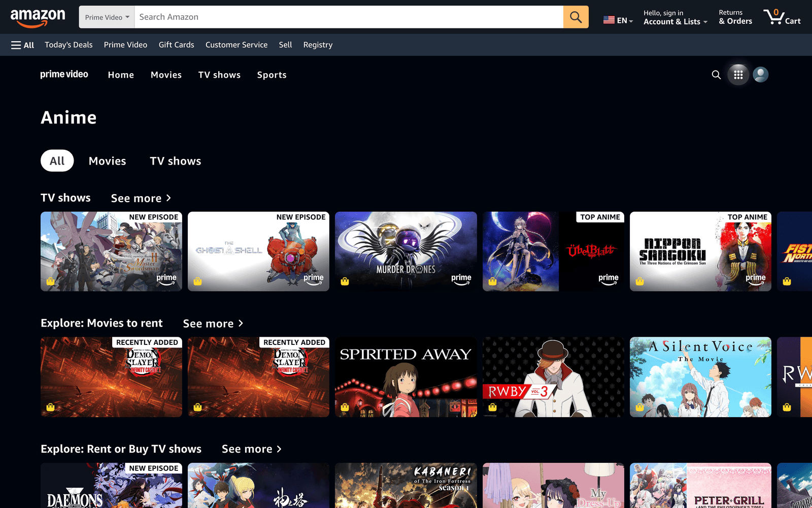Open Kabaneri of the Iron Fortress thumbnail
This screenshot has width=812, height=508.
406,485
